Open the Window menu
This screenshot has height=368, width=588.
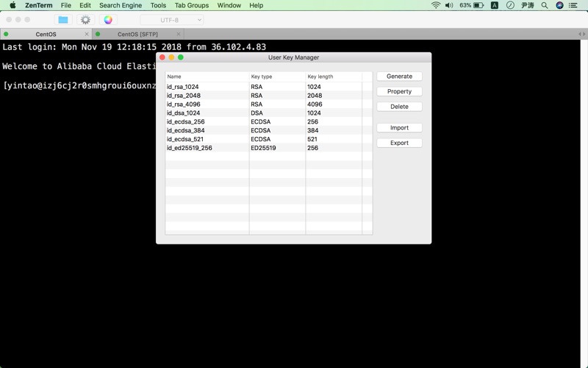[229, 5]
